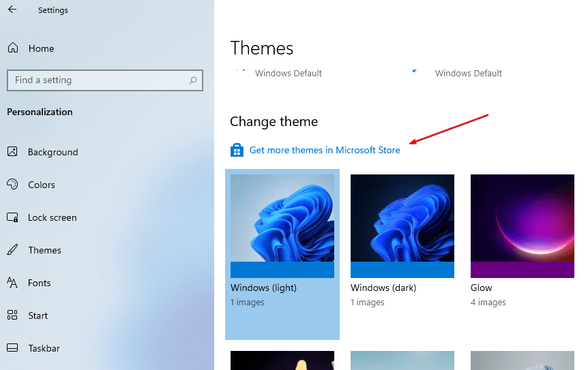This screenshot has width=588, height=370.
Task: Click the Windows (light) theme name
Action: (x=263, y=288)
